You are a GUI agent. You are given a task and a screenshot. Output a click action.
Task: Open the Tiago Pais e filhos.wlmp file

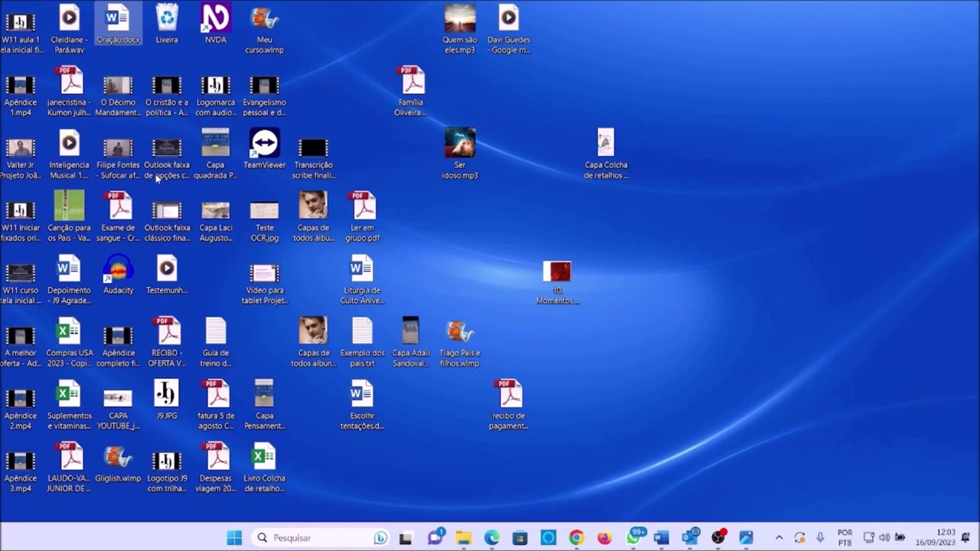point(459,343)
